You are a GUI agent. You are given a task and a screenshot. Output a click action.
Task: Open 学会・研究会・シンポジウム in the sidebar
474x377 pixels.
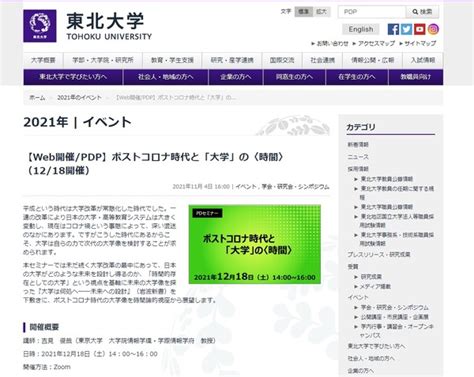[395, 307]
